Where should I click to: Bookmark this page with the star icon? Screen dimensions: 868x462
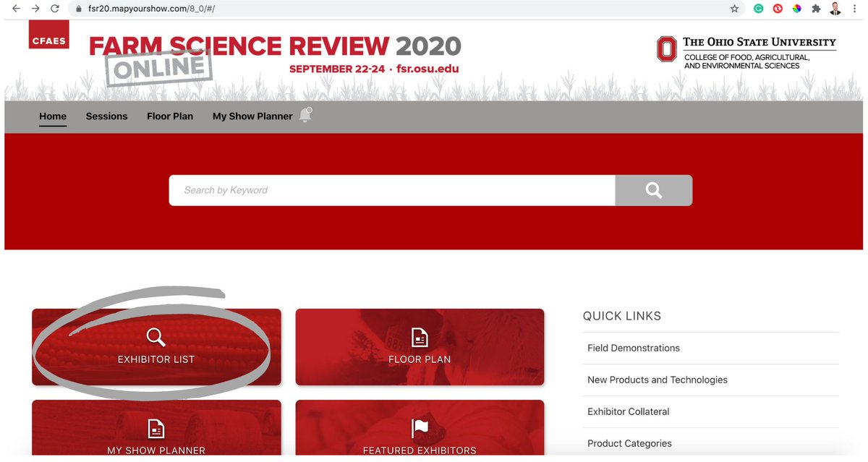pos(734,9)
